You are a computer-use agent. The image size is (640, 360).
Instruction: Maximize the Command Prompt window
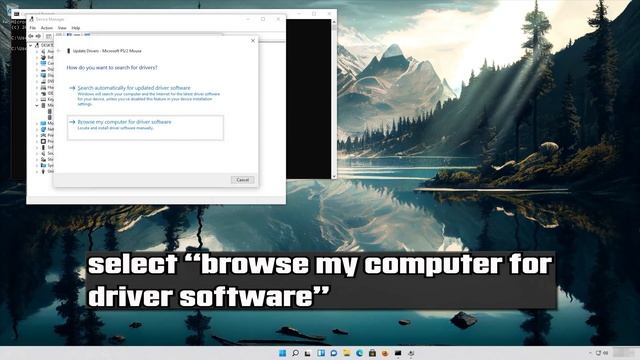click(x=314, y=13)
